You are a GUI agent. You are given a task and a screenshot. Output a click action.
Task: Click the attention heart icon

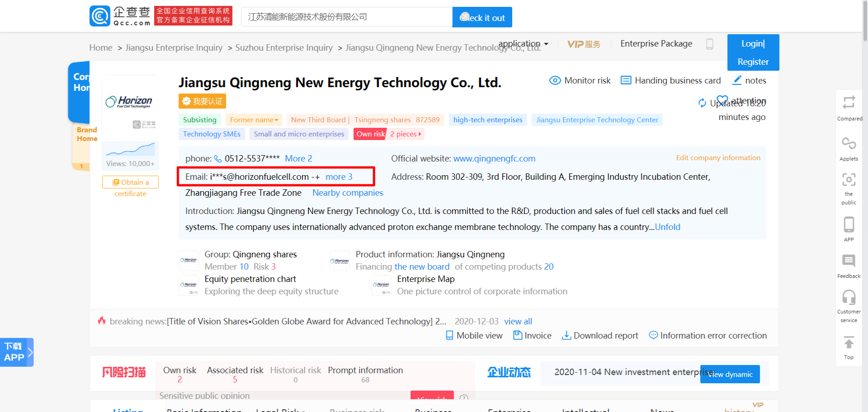[722, 99]
